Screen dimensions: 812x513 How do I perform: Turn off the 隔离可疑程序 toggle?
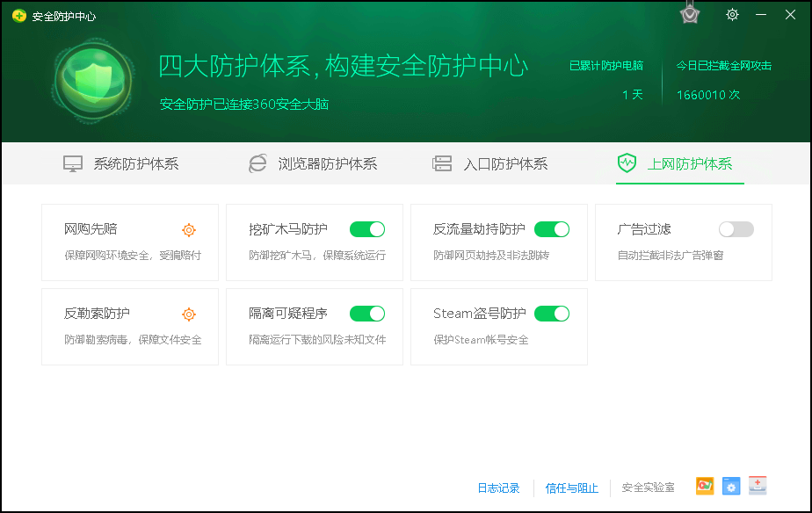click(366, 313)
